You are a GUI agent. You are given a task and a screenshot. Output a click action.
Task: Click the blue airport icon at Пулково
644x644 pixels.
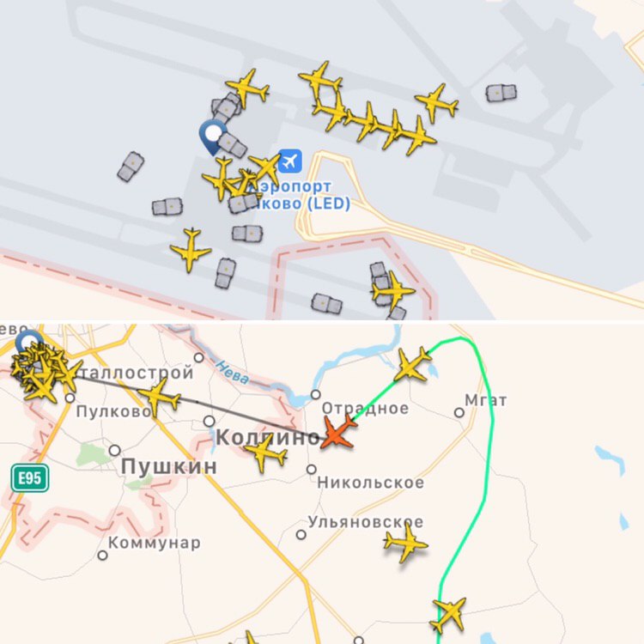click(x=290, y=161)
